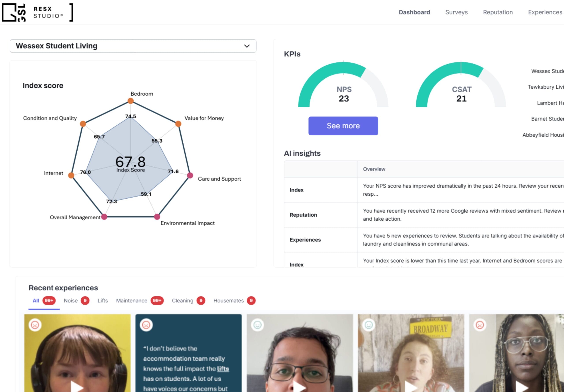Open the Dashboard nav item
Viewport: 564px width, 392px height.
(x=414, y=12)
